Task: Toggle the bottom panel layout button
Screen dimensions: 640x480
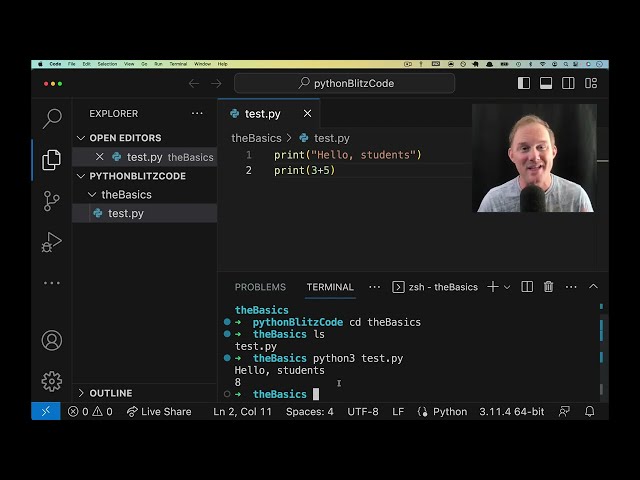Action: [546, 83]
